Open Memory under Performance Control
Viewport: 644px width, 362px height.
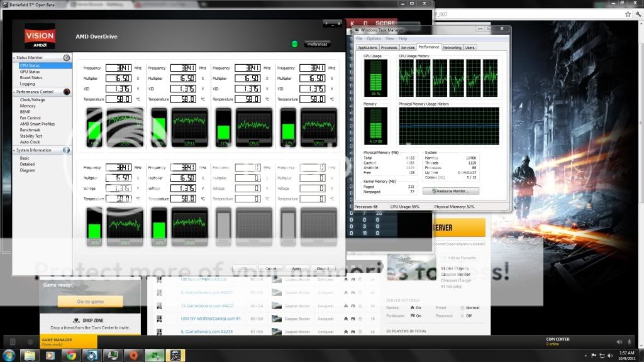28,106
